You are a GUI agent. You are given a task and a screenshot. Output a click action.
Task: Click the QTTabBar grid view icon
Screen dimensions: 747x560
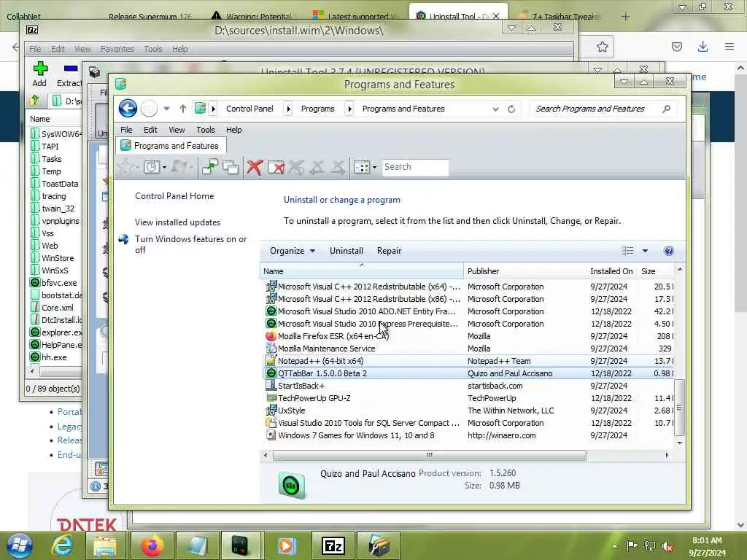tap(362, 167)
